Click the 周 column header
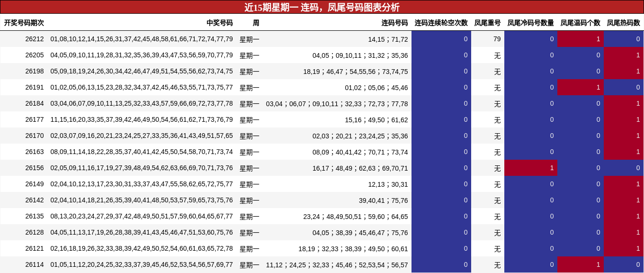This screenshot has height=273, width=644. tap(256, 23)
